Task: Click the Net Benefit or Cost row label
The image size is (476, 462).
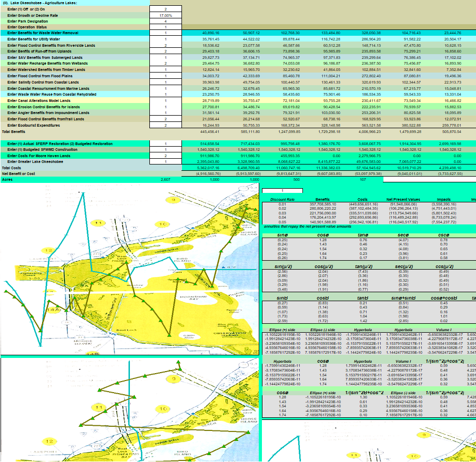Action: tap(18, 173)
